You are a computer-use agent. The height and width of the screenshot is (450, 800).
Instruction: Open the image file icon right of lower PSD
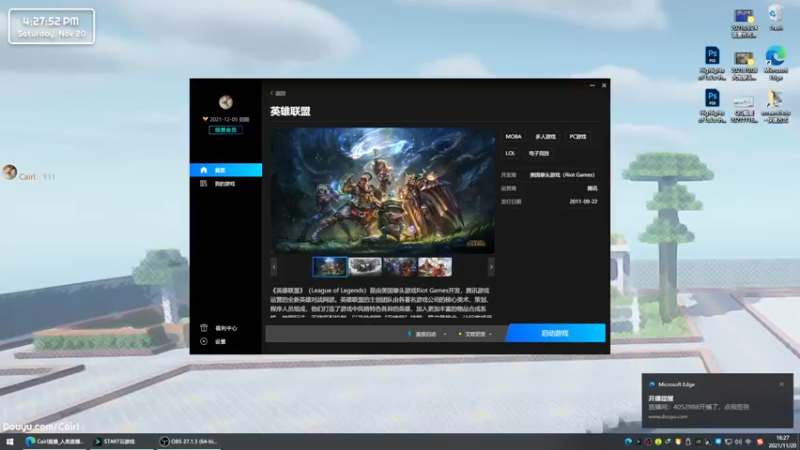click(744, 108)
